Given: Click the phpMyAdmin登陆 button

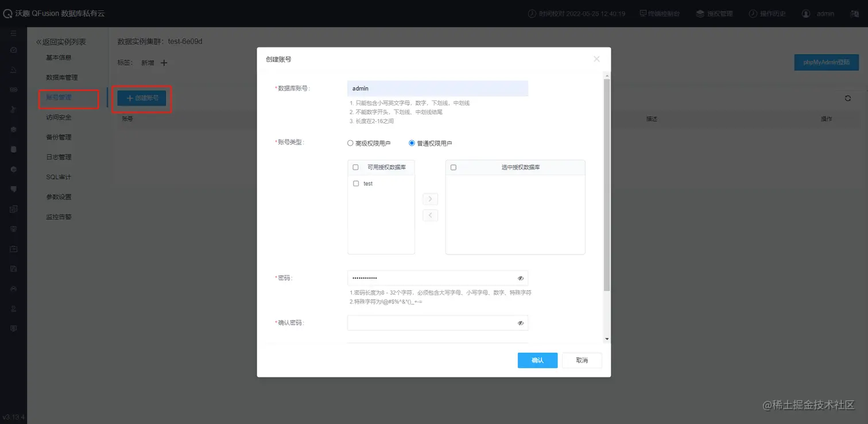Looking at the screenshot, I should tap(826, 62).
